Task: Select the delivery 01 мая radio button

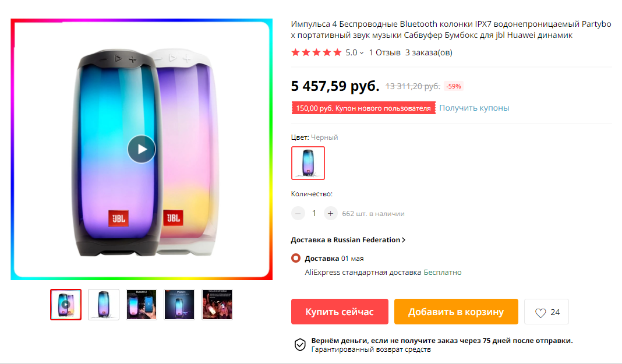Action: pos(295,258)
